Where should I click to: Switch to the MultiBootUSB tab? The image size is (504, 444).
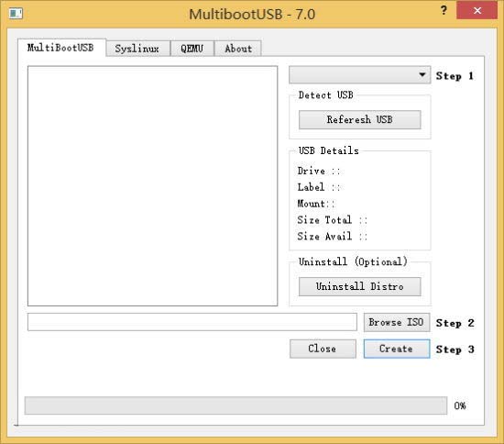click(60, 48)
